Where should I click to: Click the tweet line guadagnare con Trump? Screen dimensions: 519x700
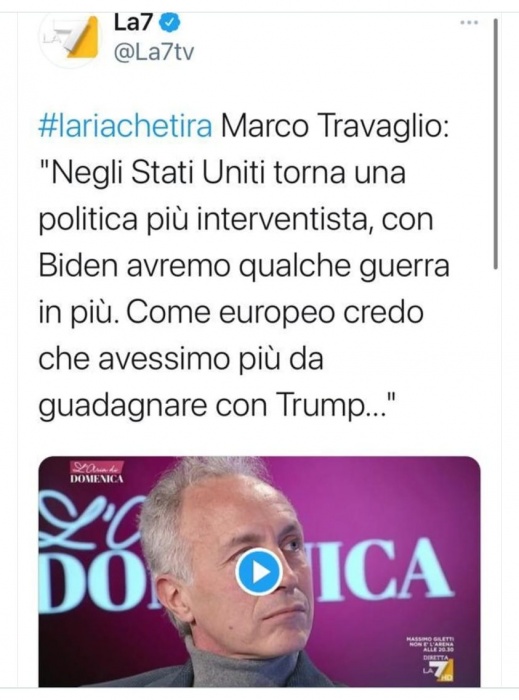pos(217,405)
